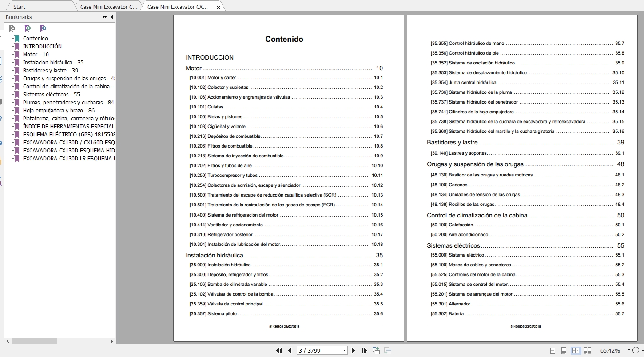
Task: Open Plumas, penetradores y cucharas - 84 bookmark
Action: [68, 103]
